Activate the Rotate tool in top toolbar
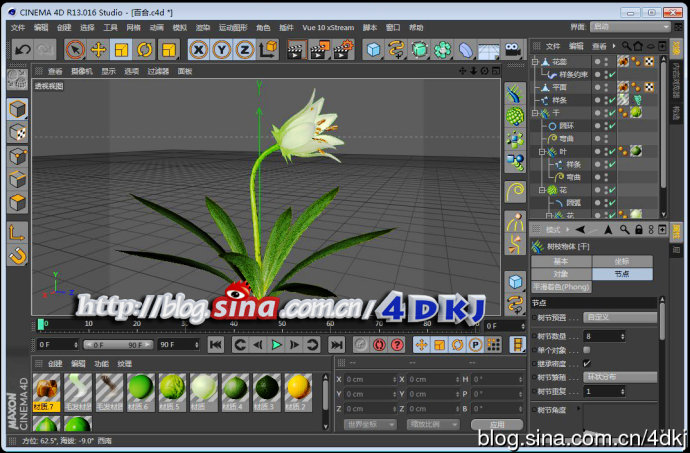The height and width of the screenshot is (453, 690). [144, 49]
